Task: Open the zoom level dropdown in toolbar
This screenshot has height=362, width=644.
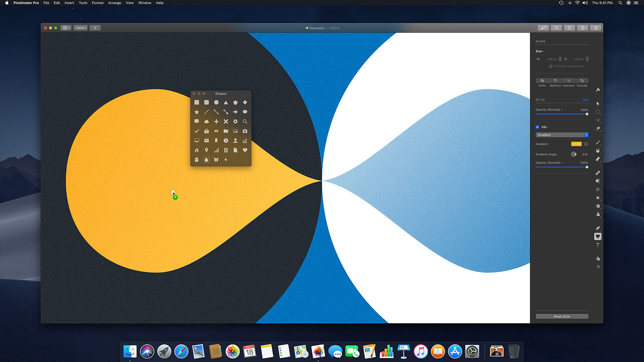Action: click(x=80, y=28)
